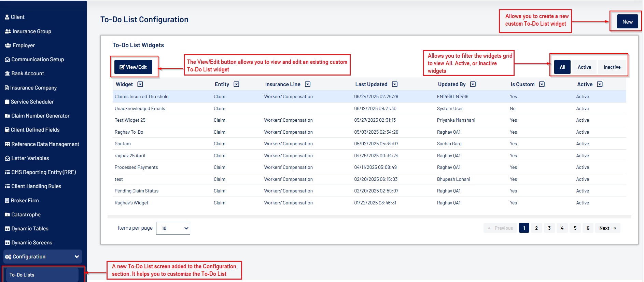
Task: Click the Bank Account building icon
Action: pyautogui.click(x=7, y=73)
